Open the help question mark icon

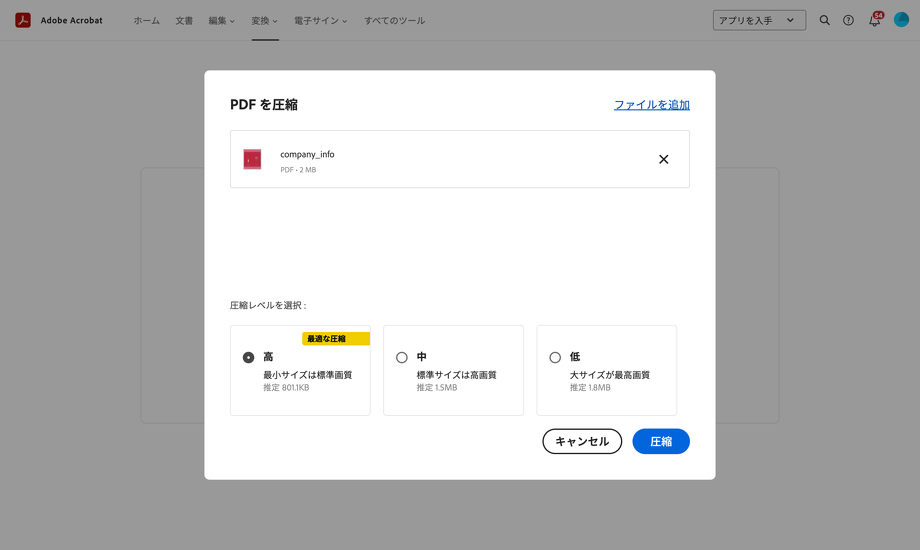pyautogui.click(x=848, y=20)
